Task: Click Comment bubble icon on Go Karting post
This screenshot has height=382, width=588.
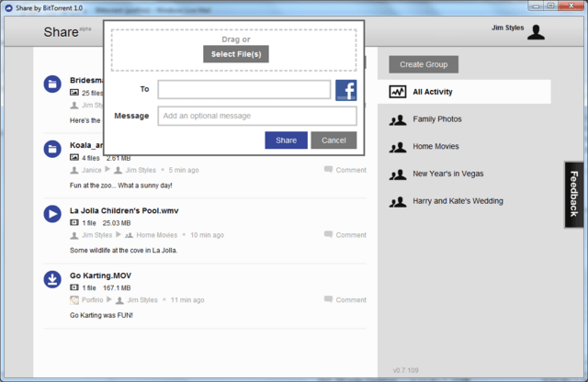Action: [329, 299]
